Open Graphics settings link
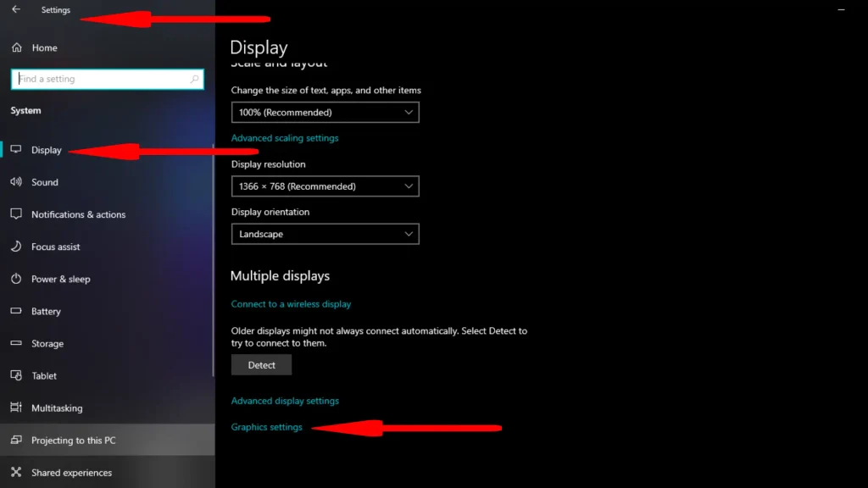Image resolution: width=868 pixels, height=488 pixels. [x=266, y=427]
